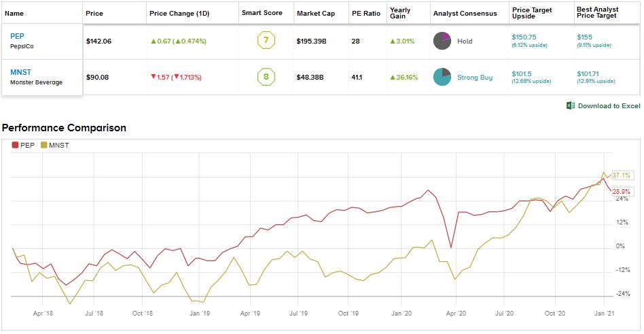Click the Strong Buy consensus pie chart
This screenshot has width=644, height=334.
click(442, 77)
